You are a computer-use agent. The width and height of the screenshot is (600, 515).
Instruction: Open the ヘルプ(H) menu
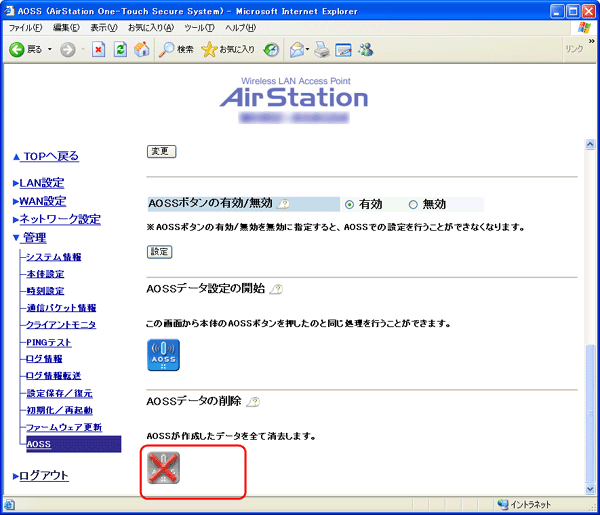(x=240, y=28)
